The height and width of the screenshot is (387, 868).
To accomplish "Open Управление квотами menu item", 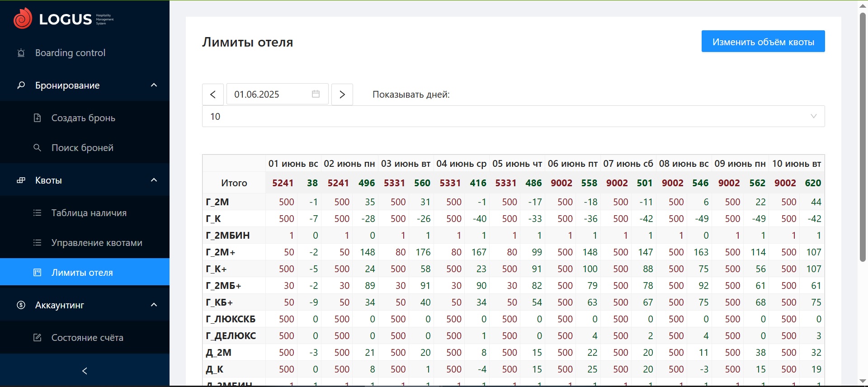I will 97,243.
